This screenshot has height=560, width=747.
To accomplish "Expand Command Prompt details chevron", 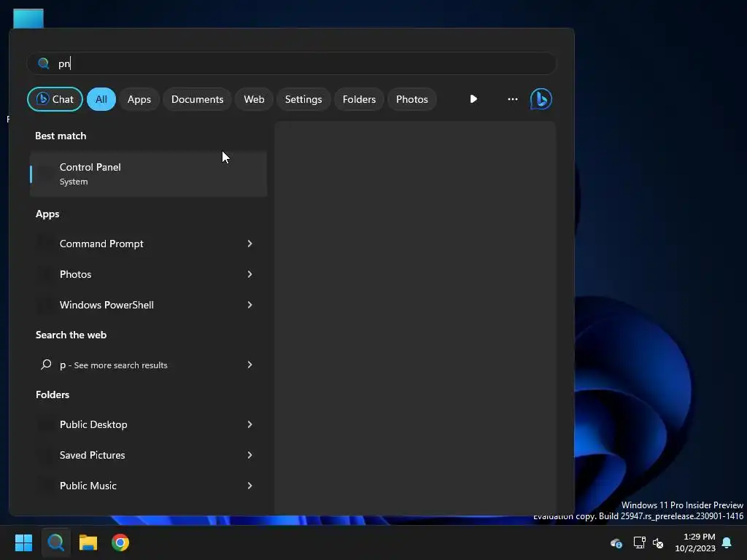I will (249, 244).
